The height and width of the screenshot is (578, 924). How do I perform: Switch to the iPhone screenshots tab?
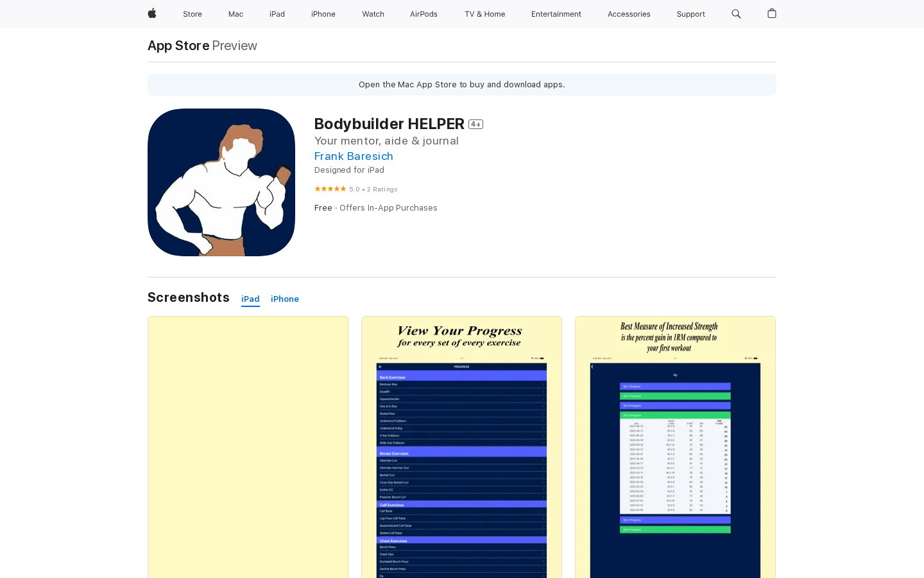(x=285, y=299)
